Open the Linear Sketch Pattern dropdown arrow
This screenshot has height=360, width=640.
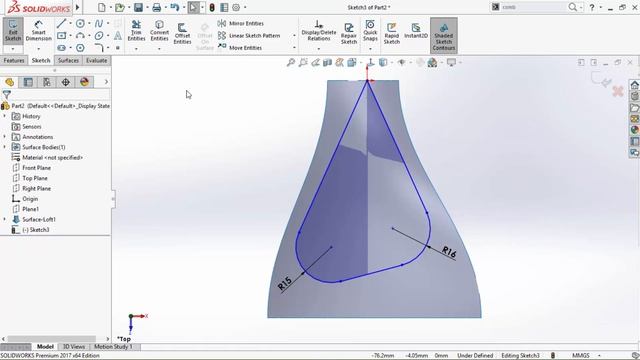coord(294,36)
